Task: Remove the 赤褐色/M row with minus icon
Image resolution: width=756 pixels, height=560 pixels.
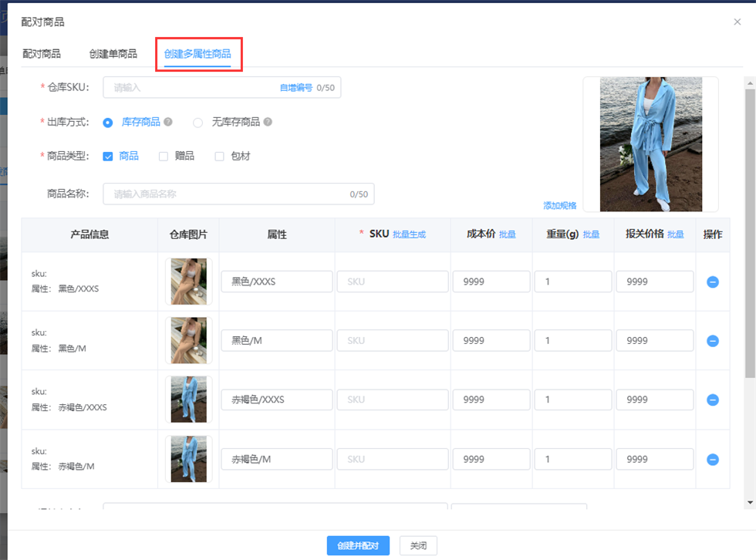Action: 713,460
